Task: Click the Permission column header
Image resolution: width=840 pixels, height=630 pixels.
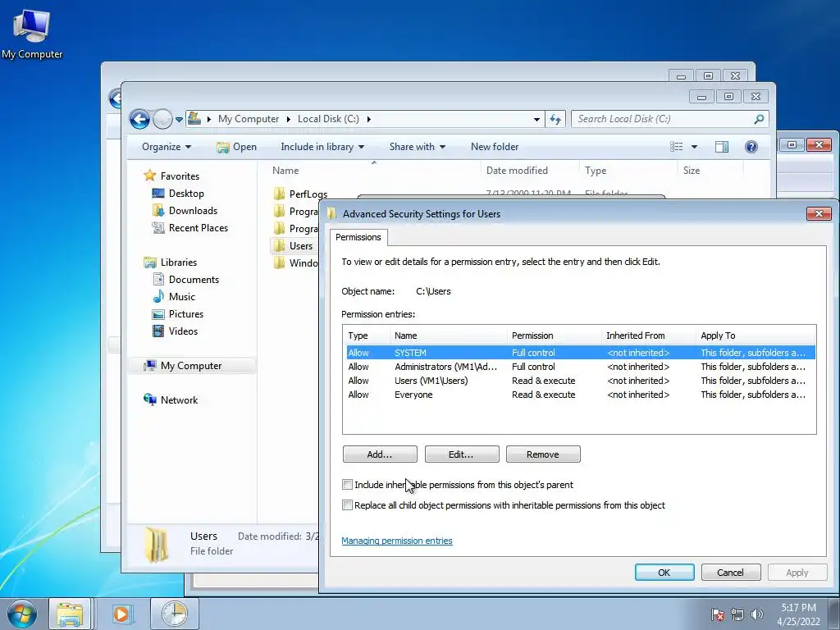Action: [555, 336]
